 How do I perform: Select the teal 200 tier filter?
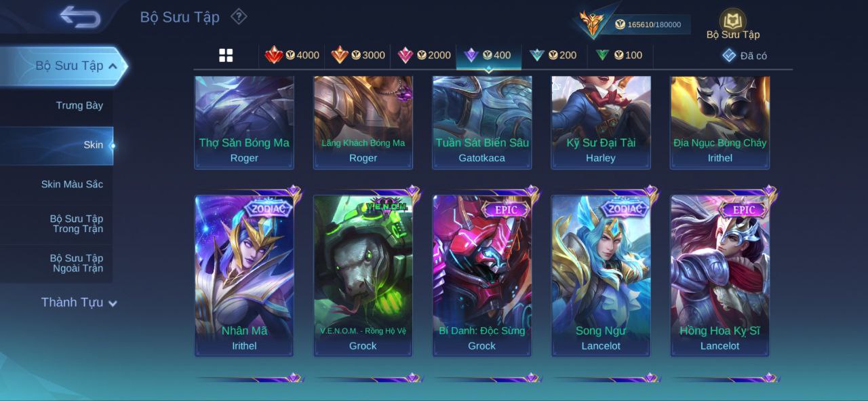pyautogui.click(x=553, y=55)
